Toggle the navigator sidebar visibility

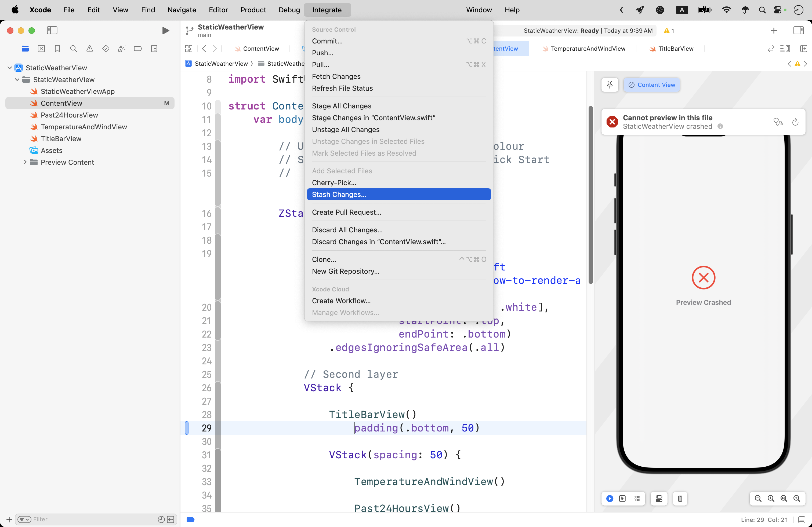click(52, 31)
